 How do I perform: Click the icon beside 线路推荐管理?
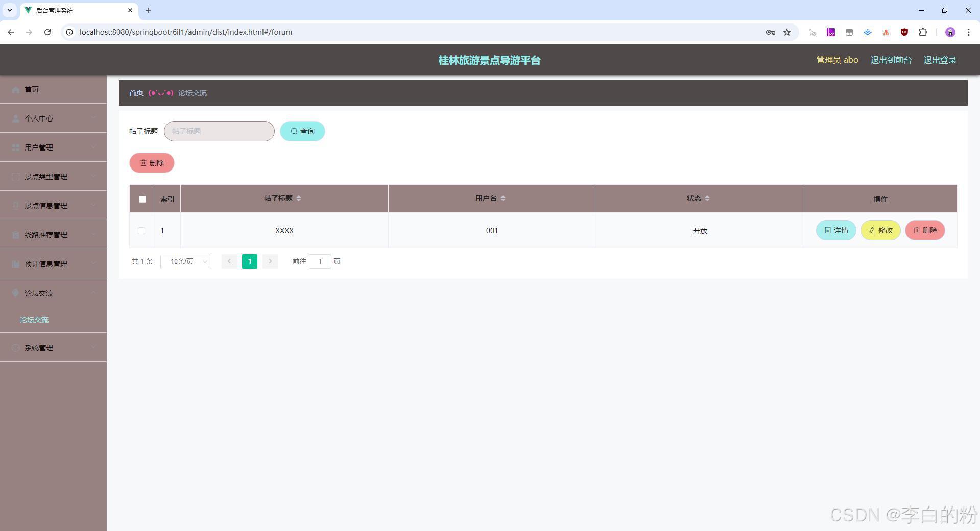coord(16,235)
